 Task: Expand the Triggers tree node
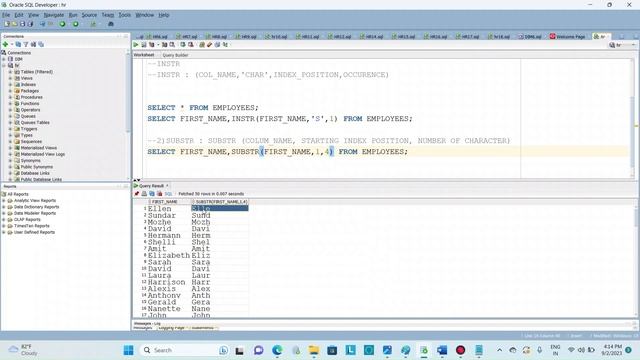(x=10, y=129)
